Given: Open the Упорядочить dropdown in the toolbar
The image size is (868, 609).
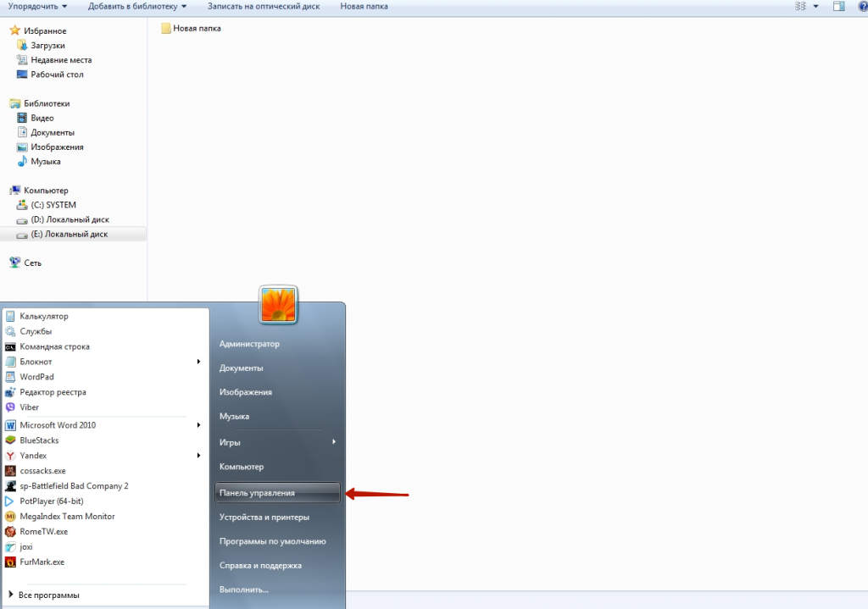Looking at the screenshot, I should [x=37, y=7].
